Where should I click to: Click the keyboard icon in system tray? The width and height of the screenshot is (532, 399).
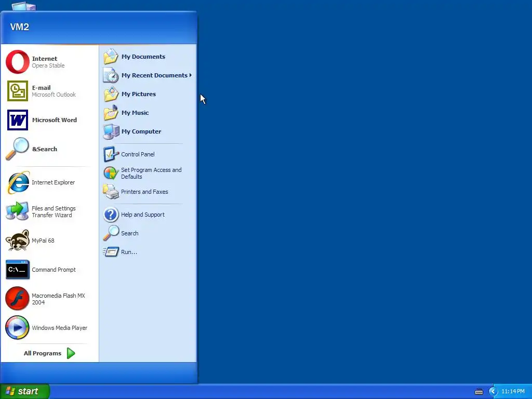pos(478,392)
